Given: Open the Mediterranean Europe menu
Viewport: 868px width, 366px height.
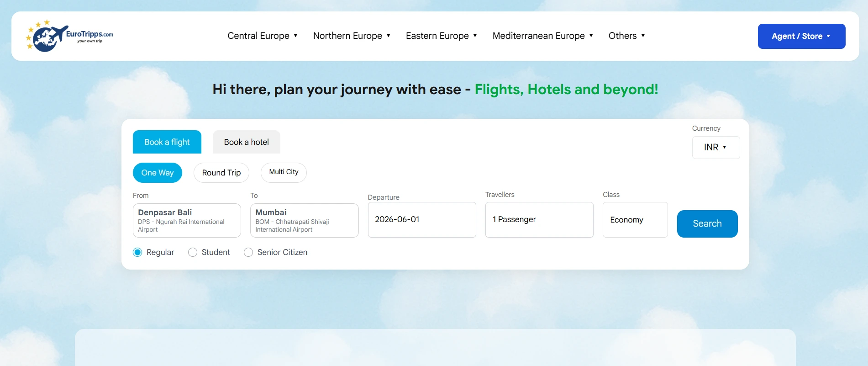Looking at the screenshot, I should coord(542,36).
